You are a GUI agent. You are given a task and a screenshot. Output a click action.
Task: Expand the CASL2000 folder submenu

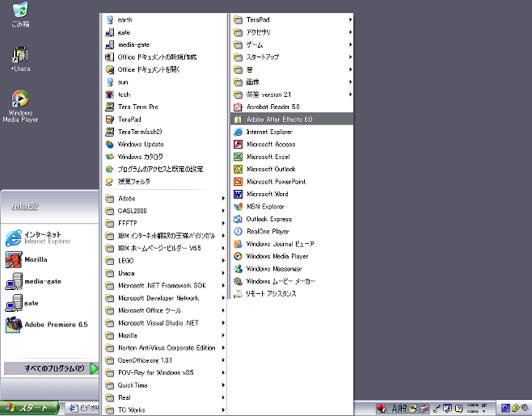(x=165, y=211)
